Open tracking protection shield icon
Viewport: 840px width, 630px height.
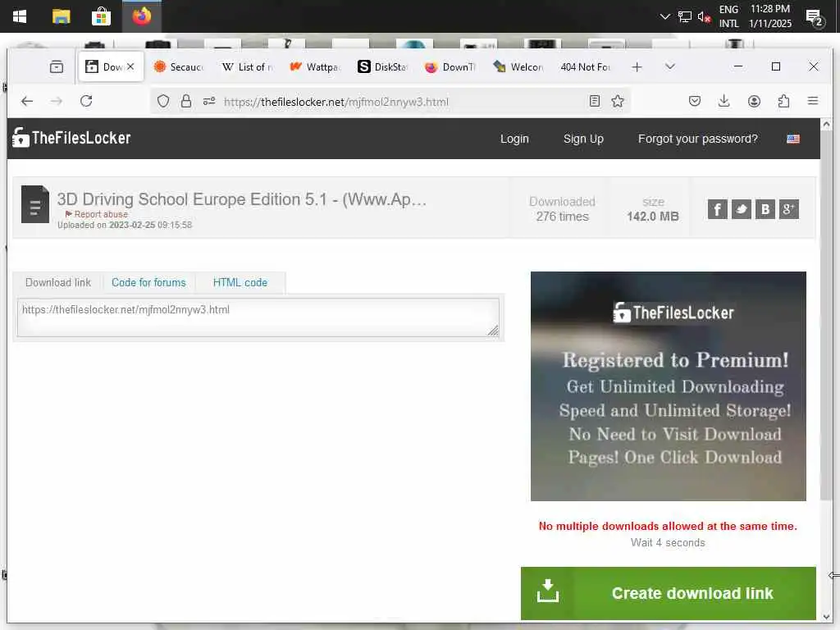coord(163,101)
